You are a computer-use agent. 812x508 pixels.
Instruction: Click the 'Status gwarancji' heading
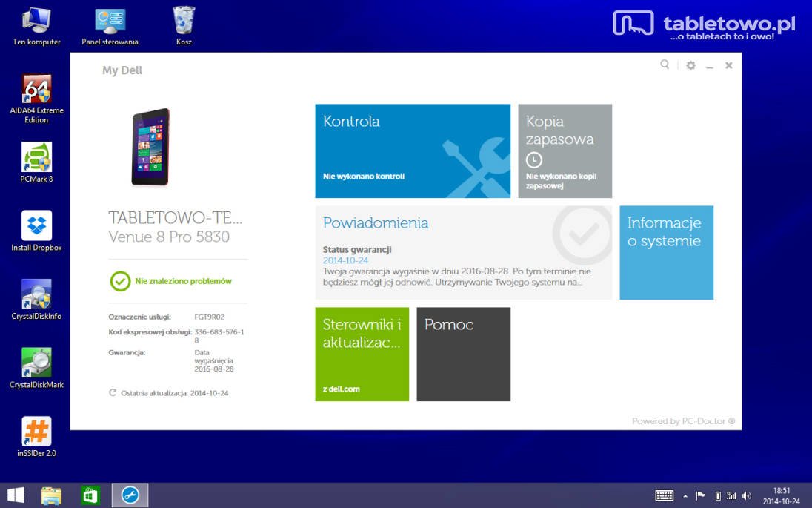357,249
